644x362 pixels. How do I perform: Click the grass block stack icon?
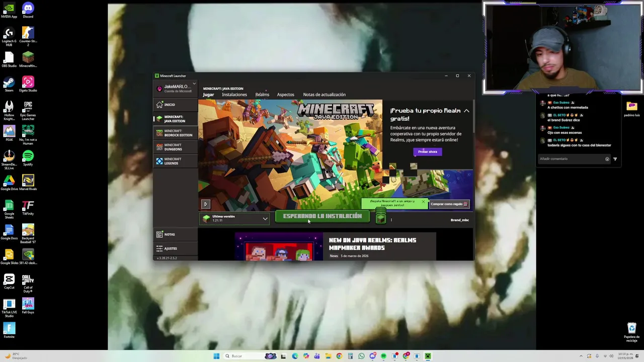point(380,217)
